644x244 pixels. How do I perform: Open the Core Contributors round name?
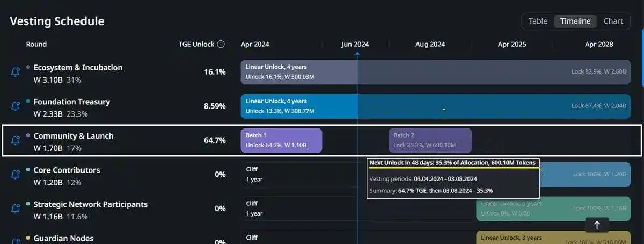(67, 170)
